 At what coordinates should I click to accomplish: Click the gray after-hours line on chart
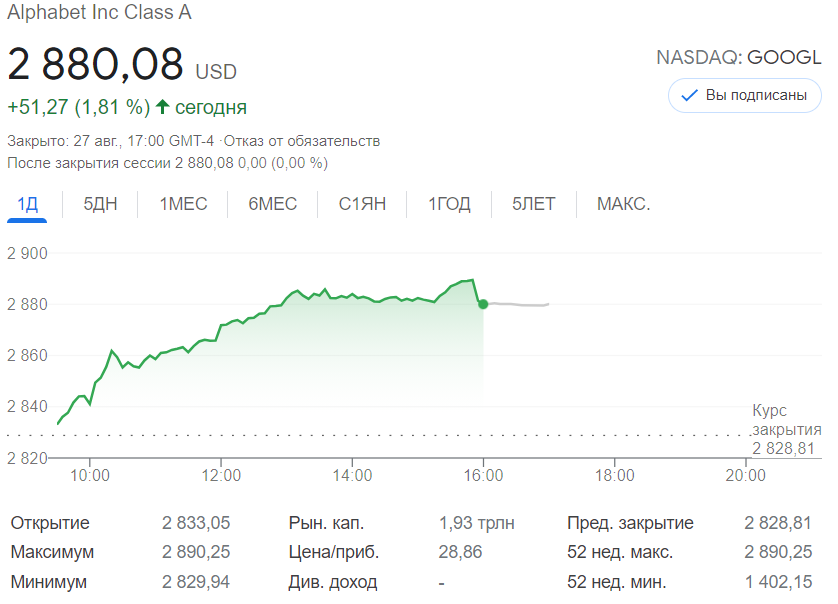tap(520, 305)
